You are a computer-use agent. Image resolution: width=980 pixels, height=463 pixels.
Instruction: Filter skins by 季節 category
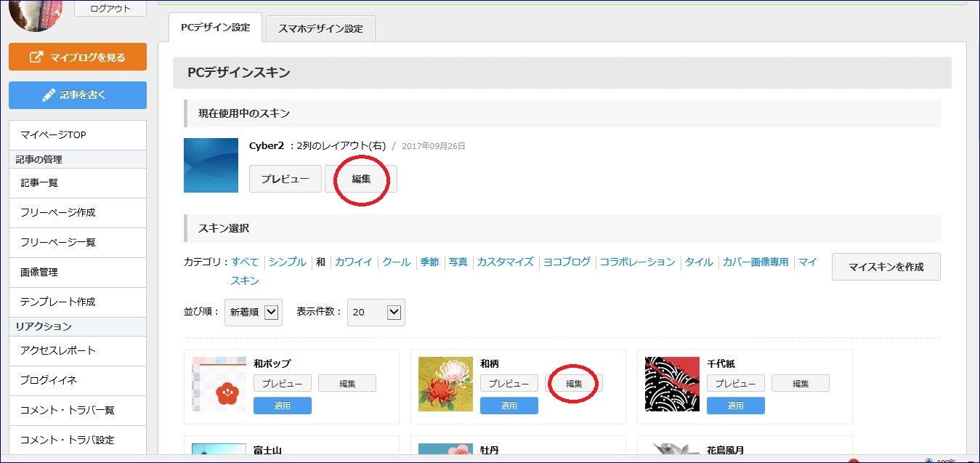[429, 262]
